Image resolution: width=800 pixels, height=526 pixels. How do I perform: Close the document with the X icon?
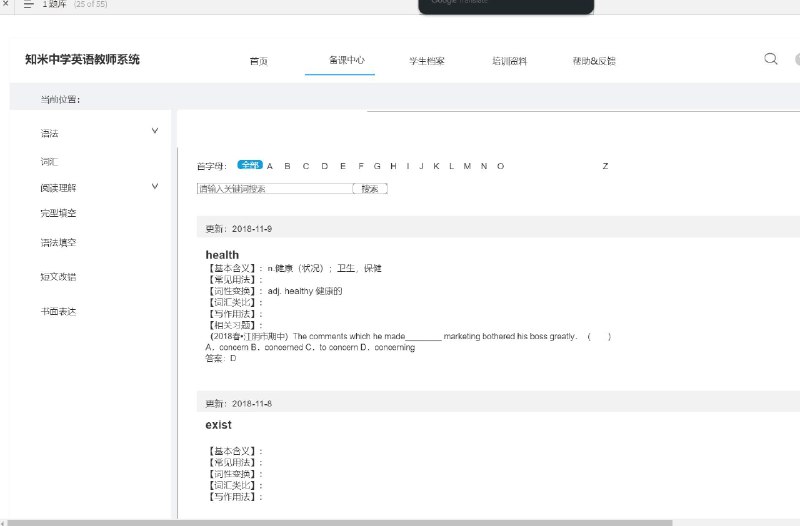[5, 4]
